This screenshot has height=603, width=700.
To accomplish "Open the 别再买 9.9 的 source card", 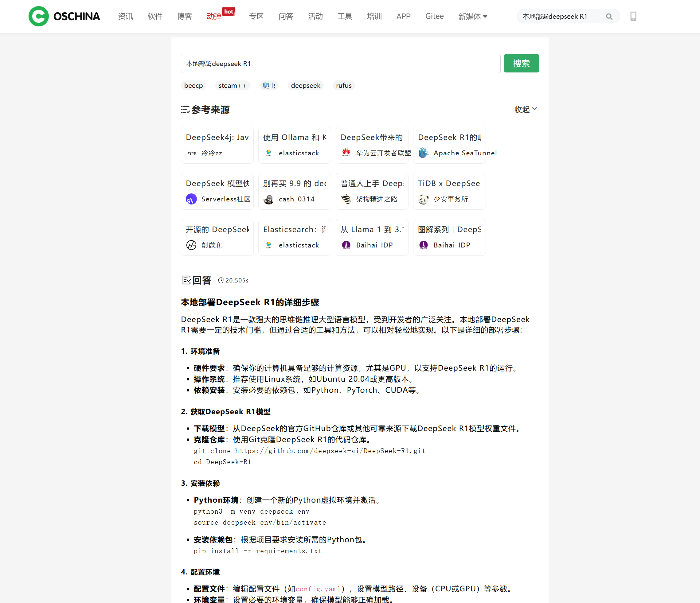I will [295, 192].
